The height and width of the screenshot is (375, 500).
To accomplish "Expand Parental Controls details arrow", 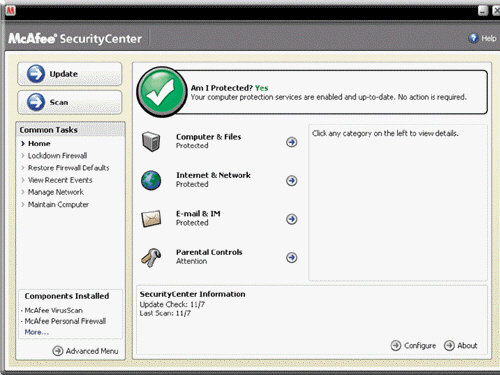I will tap(292, 257).
